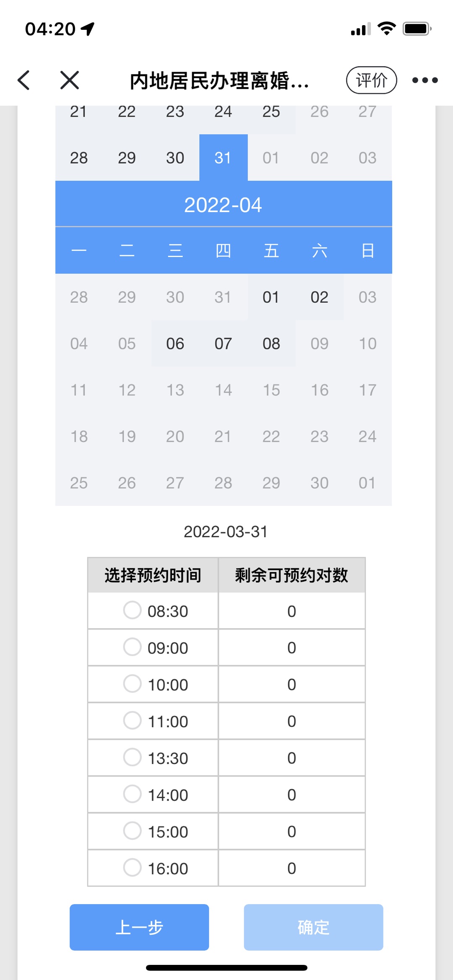
Task: Choose April 07 date cell
Action: tap(223, 343)
